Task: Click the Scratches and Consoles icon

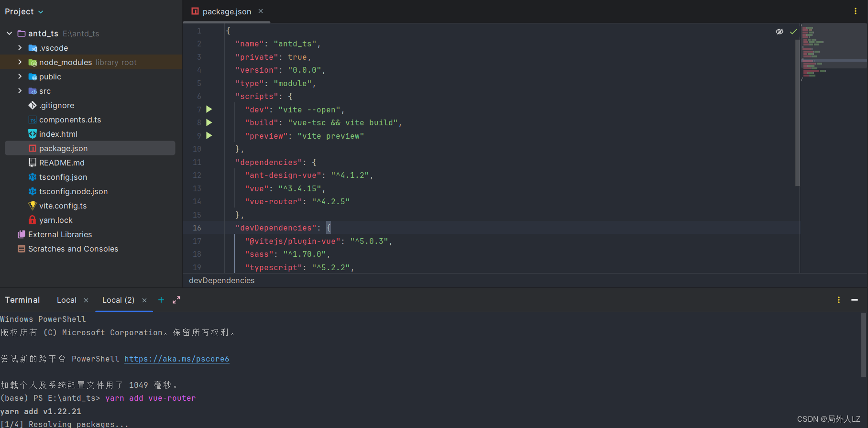Action: [22, 249]
